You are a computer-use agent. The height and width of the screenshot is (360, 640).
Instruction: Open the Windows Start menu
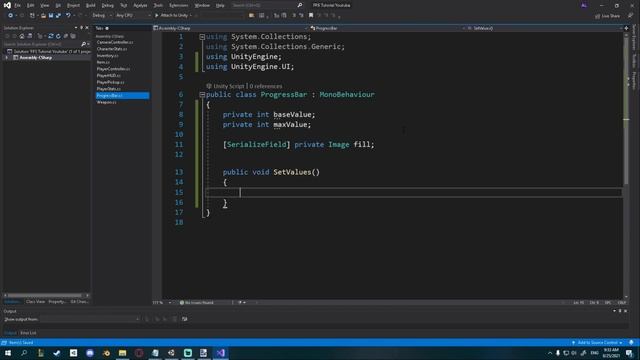coord(8,353)
